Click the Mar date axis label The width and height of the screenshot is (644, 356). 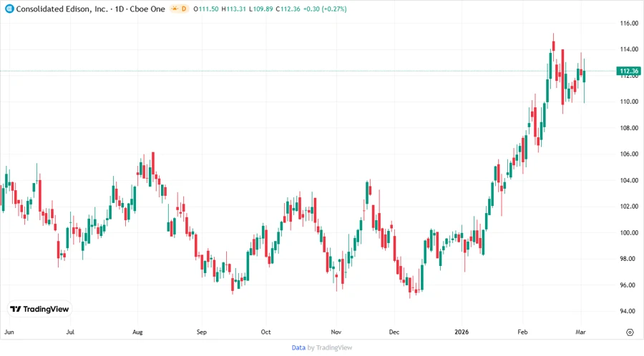580,332
